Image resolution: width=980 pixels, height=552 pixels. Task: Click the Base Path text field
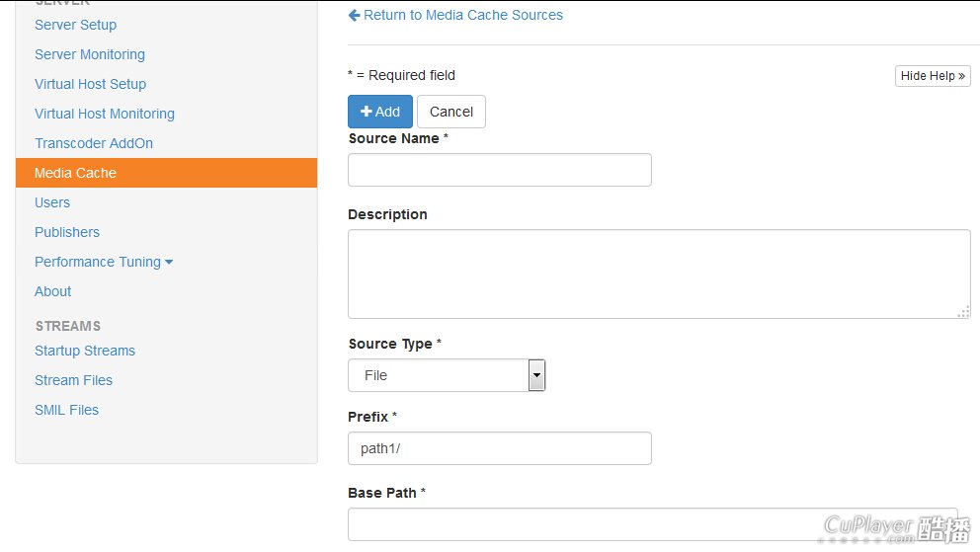tap(652, 524)
